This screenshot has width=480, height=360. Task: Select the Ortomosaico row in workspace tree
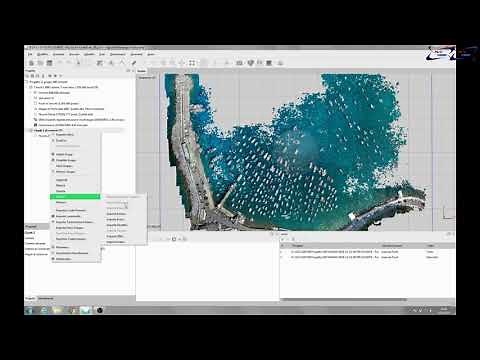pos(62,125)
